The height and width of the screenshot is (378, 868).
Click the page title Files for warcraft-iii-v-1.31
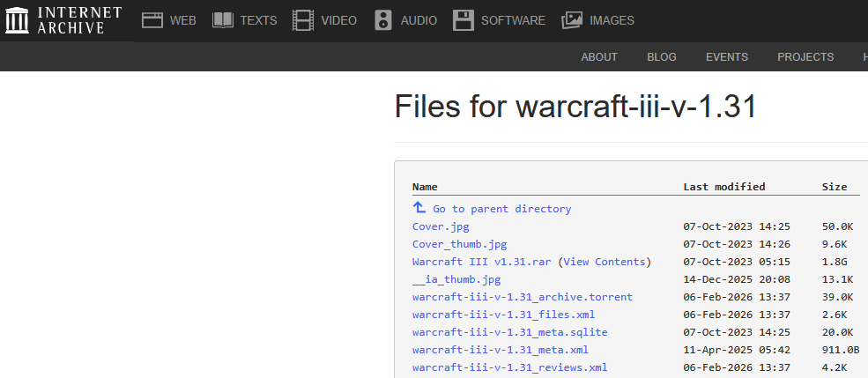575,106
